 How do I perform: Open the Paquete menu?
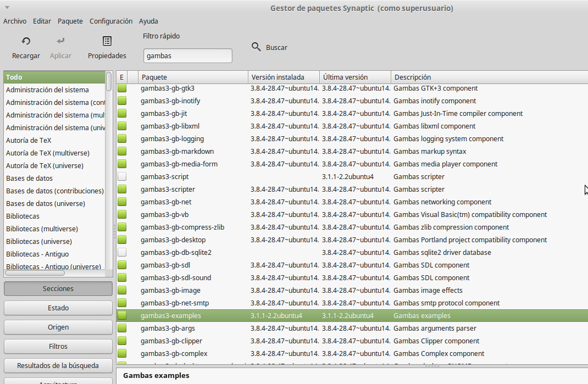pyautogui.click(x=70, y=21)
